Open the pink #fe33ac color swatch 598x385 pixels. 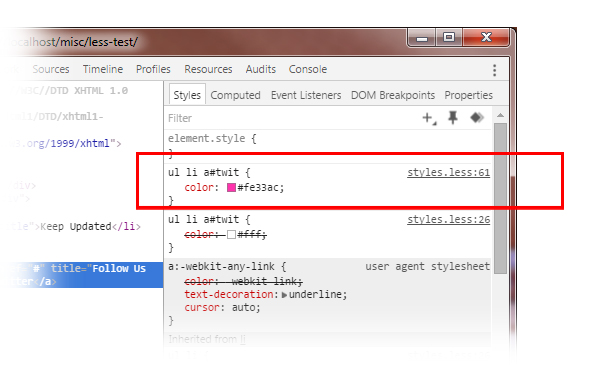pos(231,187)
